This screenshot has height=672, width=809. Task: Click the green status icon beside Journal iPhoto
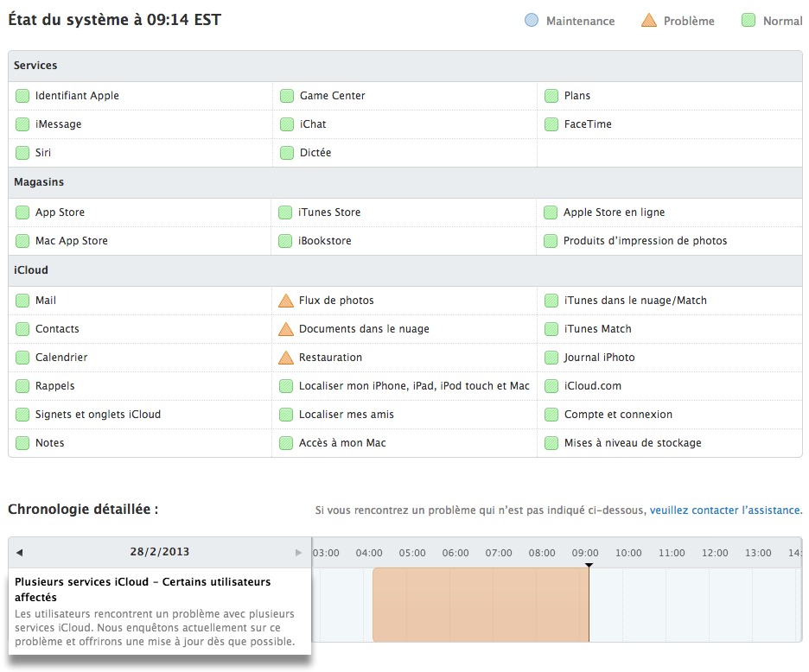551,358
